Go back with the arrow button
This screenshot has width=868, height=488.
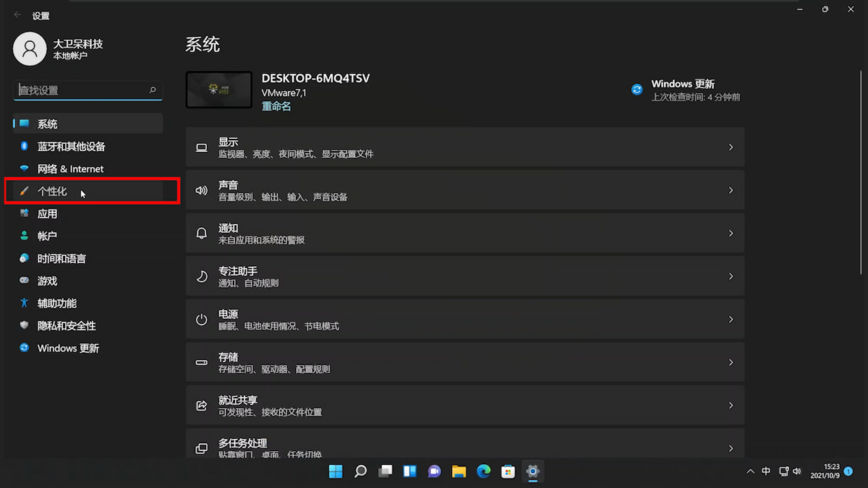tap(17, 15)
